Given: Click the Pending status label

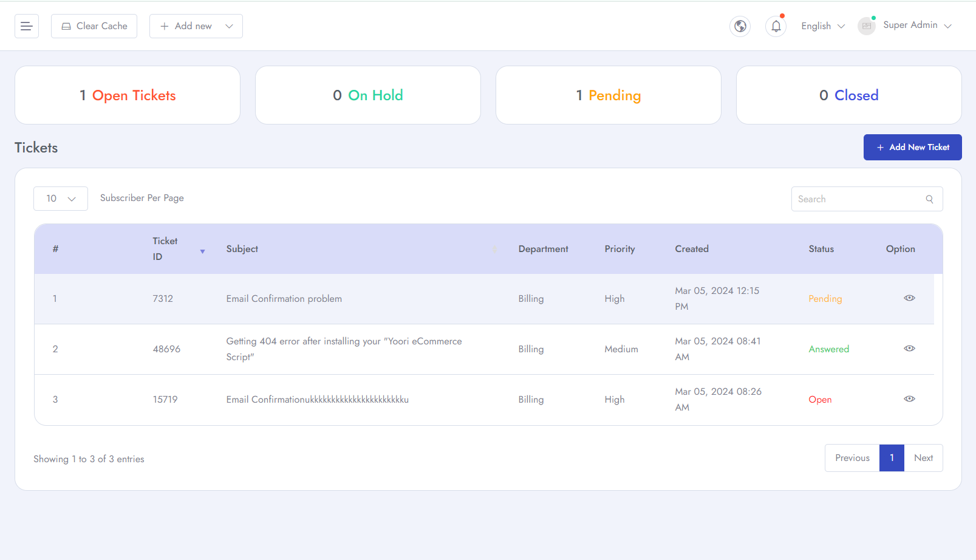Looking at the screenshot, I should pyautogui.click(x=825, y=299).
